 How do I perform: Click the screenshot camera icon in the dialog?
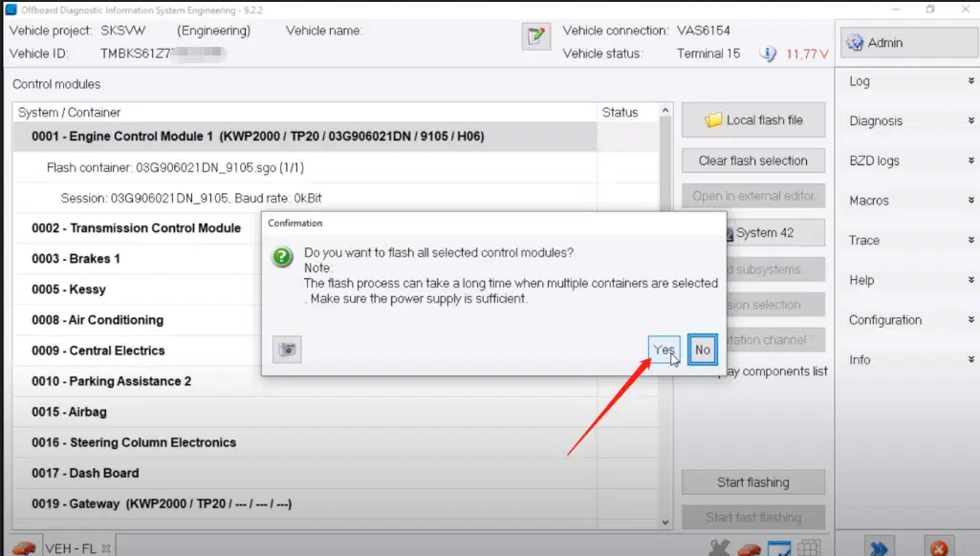(288, 350)
